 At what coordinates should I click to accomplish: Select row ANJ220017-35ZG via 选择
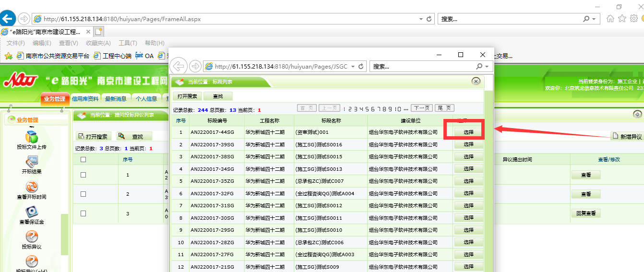[468, 181]
